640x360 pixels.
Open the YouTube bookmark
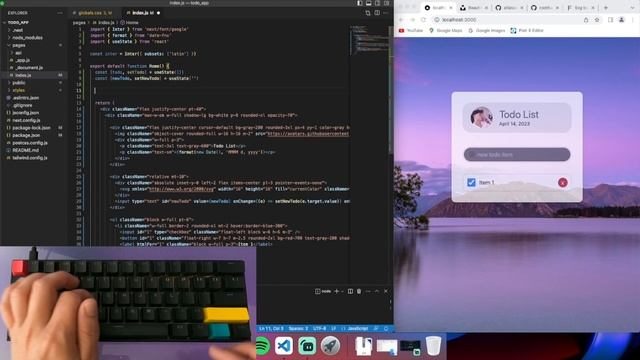411,31
